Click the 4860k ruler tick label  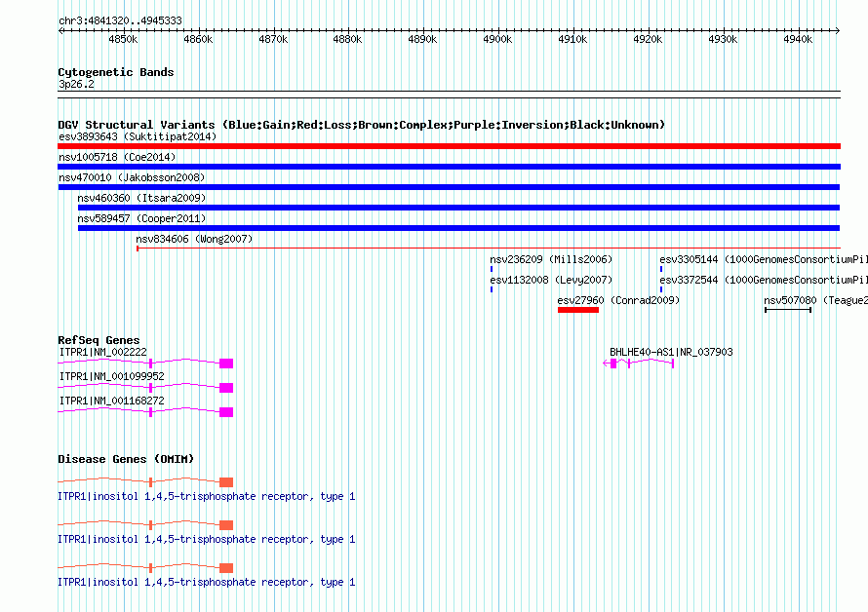pos(198,39)
